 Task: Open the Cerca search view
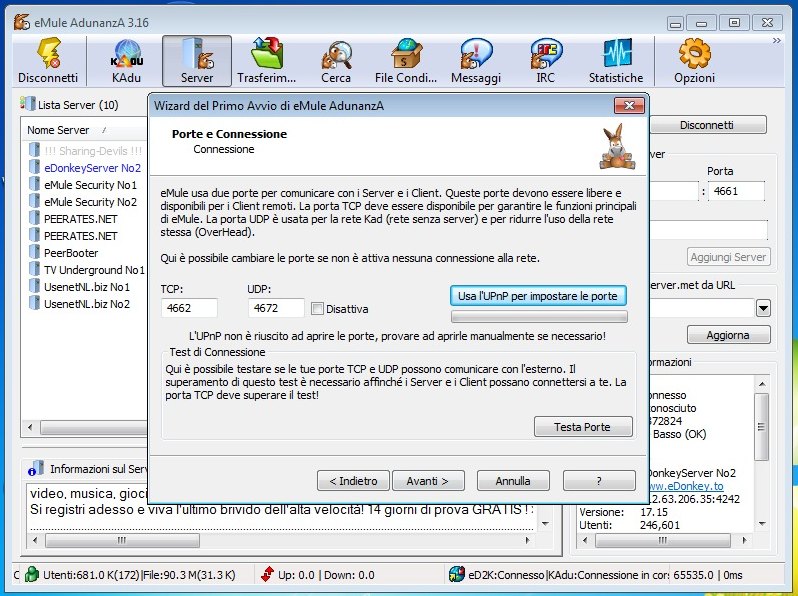click(x=336, y=61)
